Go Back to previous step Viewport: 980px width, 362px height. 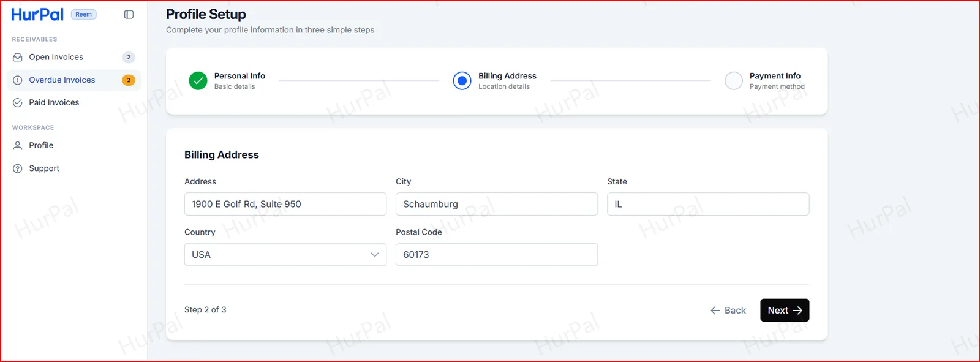pos(728,311)
